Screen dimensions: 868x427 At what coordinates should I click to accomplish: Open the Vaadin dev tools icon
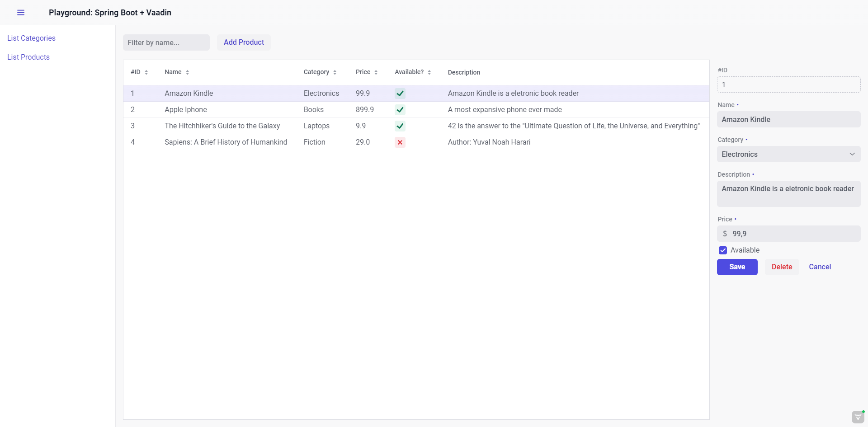(x=858, y=417)
